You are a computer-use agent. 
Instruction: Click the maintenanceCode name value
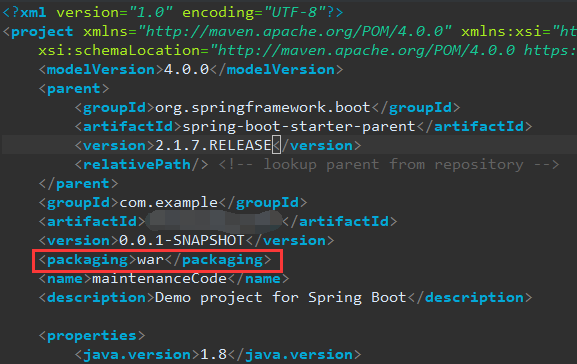click(159, 279)
